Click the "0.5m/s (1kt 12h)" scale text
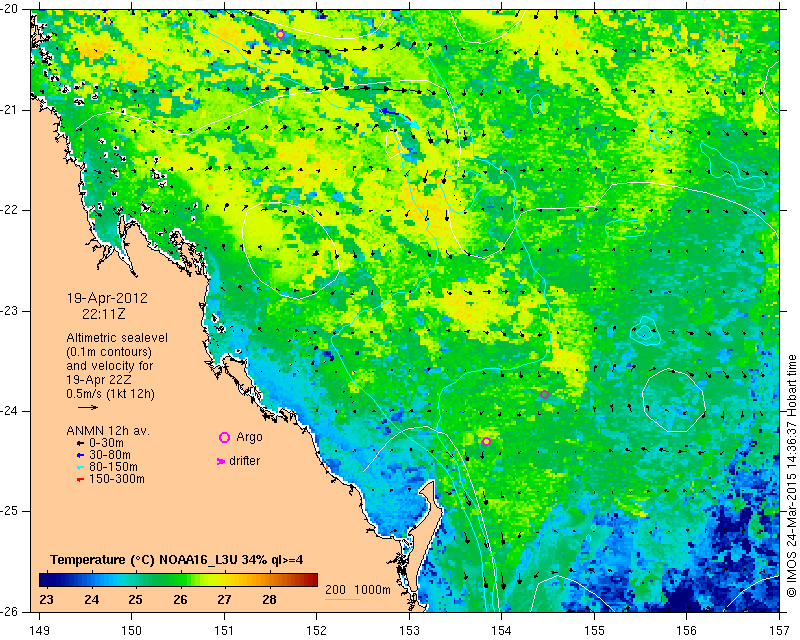This screenshot has height=640, width=800. pos(110,394)
